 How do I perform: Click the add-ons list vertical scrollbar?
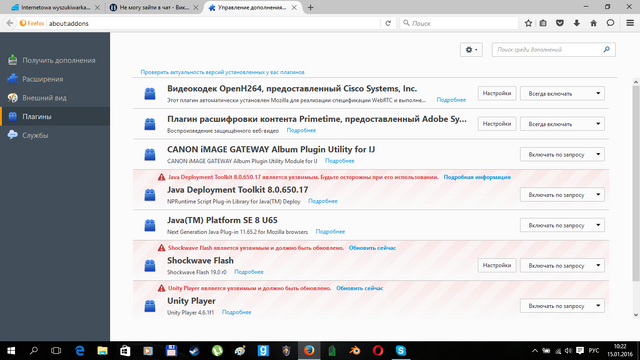tap(636, 184)
